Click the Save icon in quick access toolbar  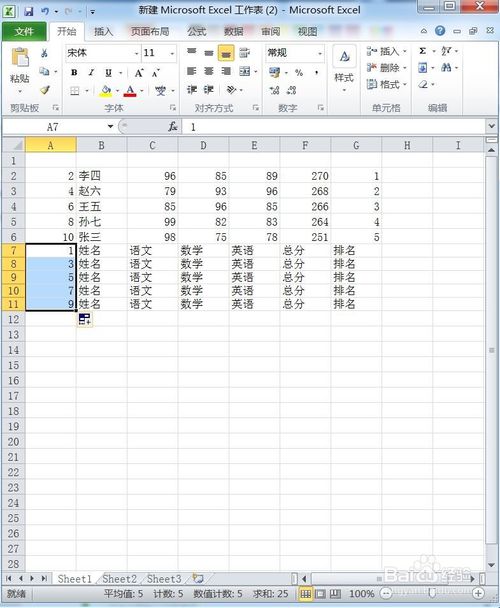tap(29, 11)
